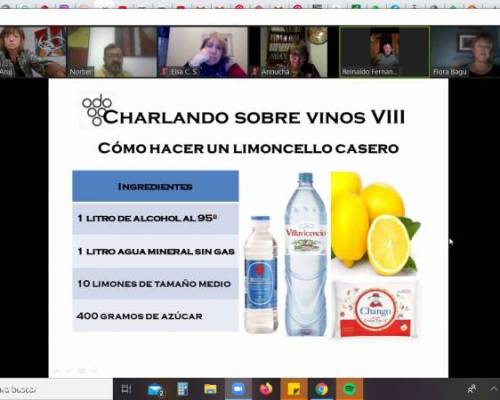
Task: Open Firefox from the taskbar
Action: (x=266, y=389)
